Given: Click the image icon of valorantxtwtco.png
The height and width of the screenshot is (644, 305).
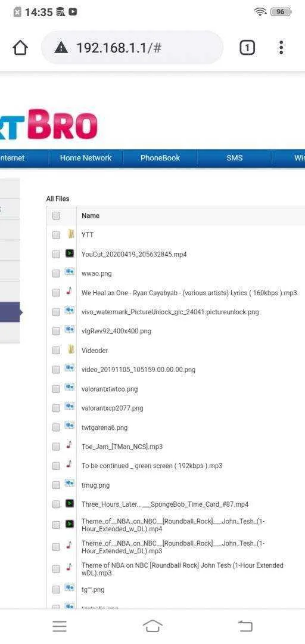Looking at the screenshot, I should (x=69, y=388).
